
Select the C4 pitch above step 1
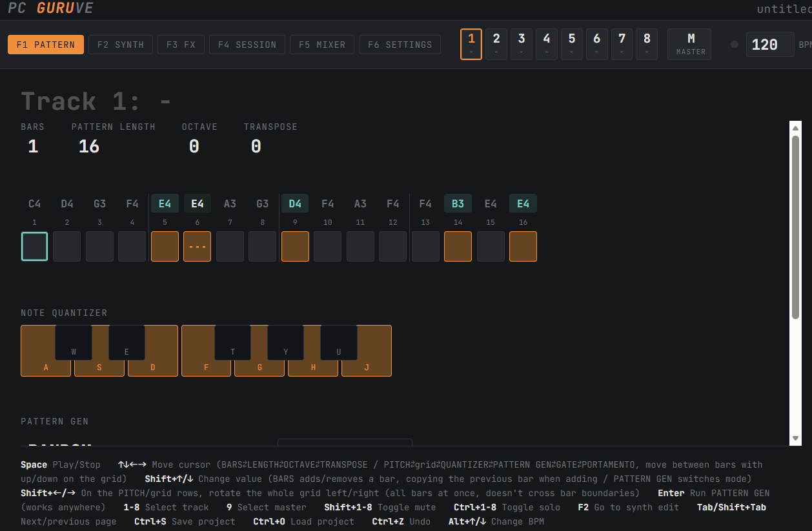[x=35, y=203]
